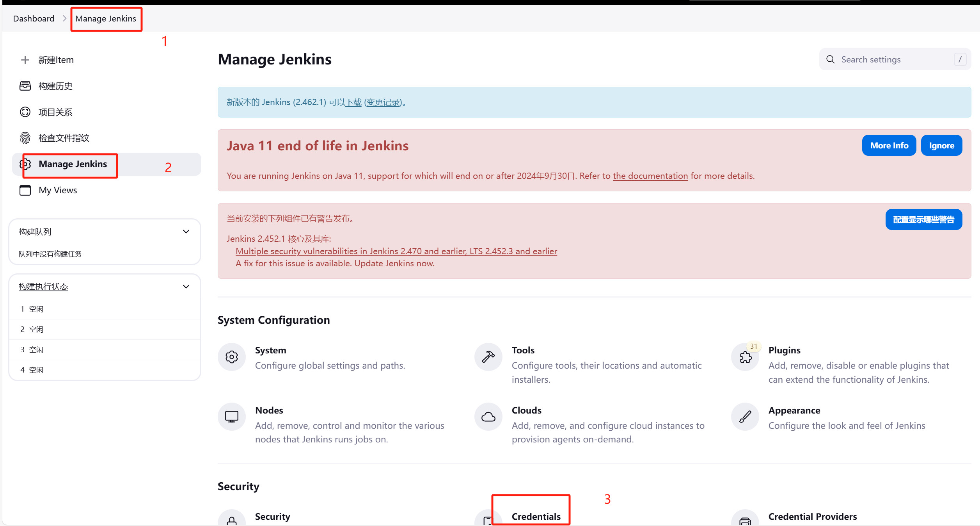This screenshot has height=526, width=980.
Task: Click the Nodes monitor icon
Action: coord(232,417)
